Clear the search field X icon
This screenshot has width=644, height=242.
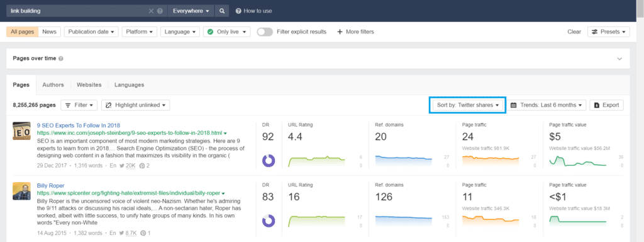click(x=151, y=11)
